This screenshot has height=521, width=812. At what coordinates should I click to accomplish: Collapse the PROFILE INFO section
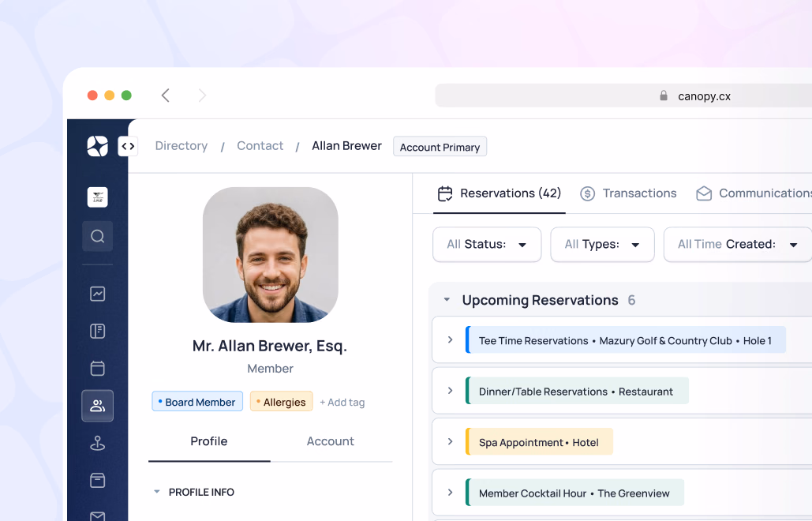pos(157,492)
